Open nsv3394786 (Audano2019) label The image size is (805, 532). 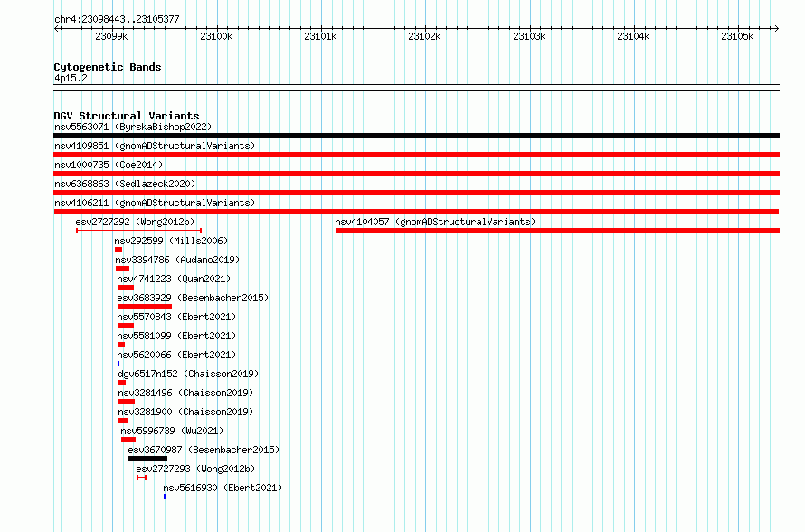pos(177,260)
